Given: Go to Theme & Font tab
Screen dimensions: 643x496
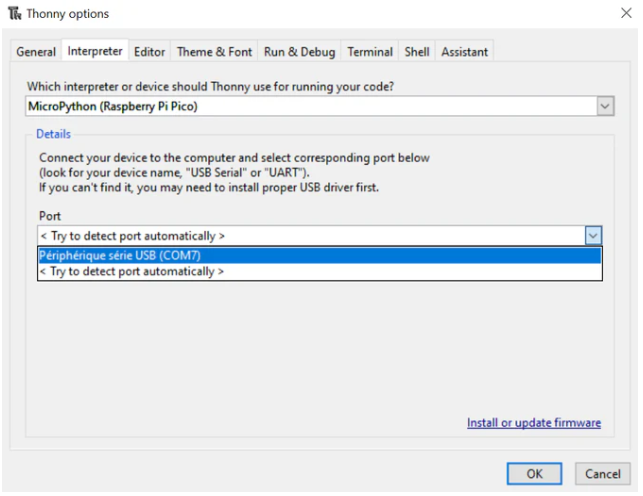Looking at the screenshot, I should [214, 52].
